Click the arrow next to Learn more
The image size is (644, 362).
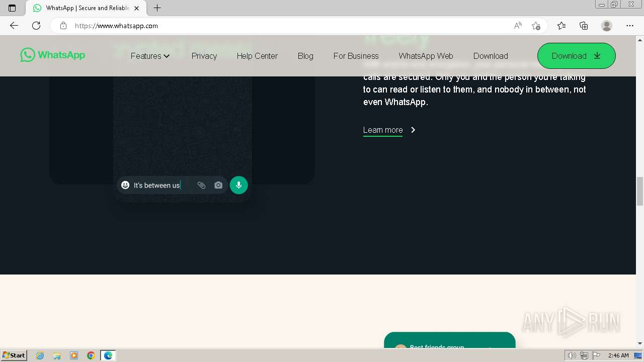[413, 130]
